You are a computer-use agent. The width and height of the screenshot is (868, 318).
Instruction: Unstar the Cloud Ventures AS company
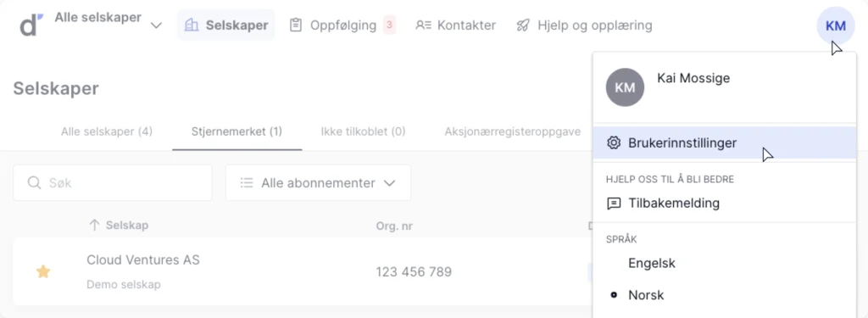pyautogui.click(x=43, y=271)
